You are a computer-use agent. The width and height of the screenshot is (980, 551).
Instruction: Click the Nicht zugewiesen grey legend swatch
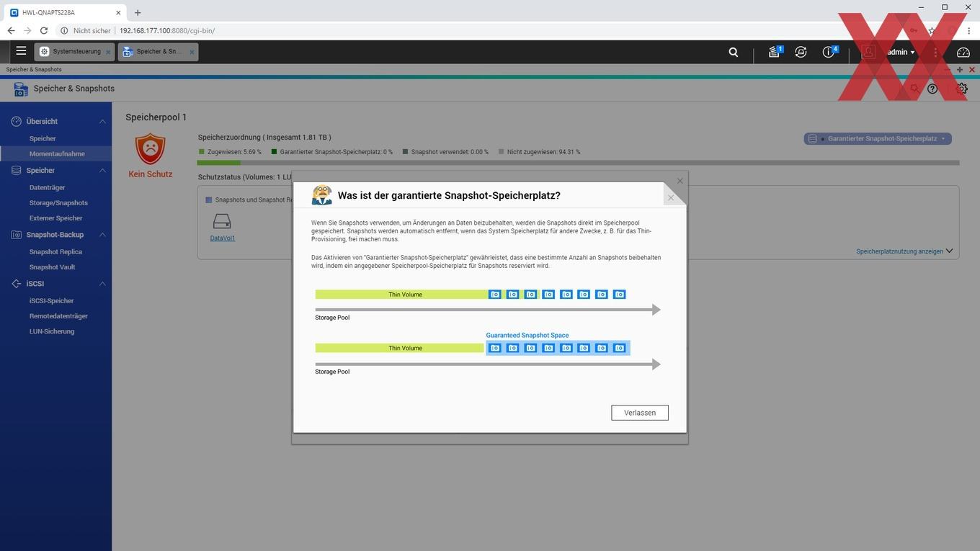502,152
